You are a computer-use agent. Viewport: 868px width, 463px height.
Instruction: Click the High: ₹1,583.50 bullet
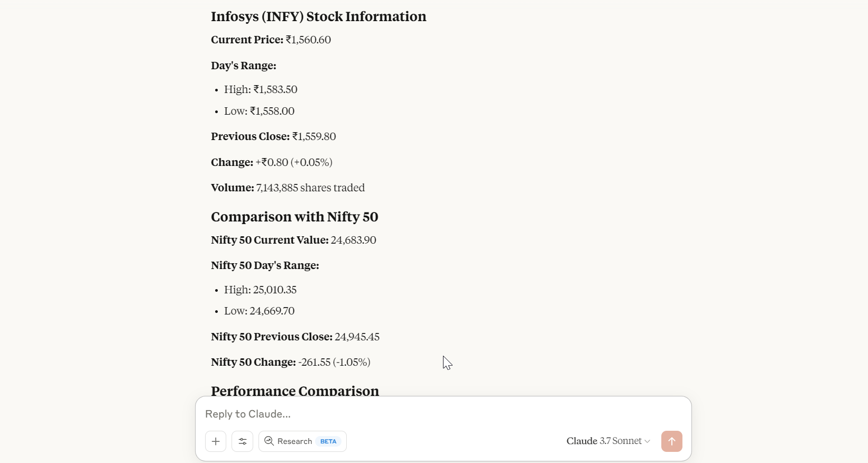pyautogui.click(x=261, y=89)
